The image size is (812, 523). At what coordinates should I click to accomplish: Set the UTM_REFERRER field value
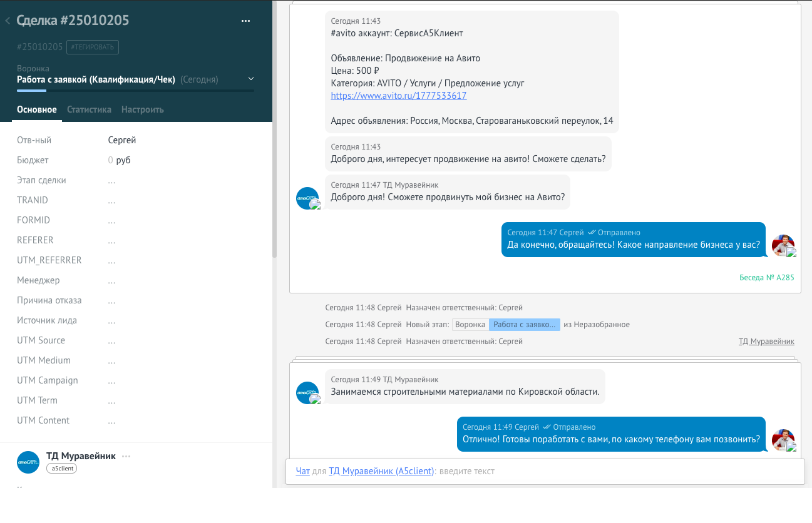click(x=111, y=261)
